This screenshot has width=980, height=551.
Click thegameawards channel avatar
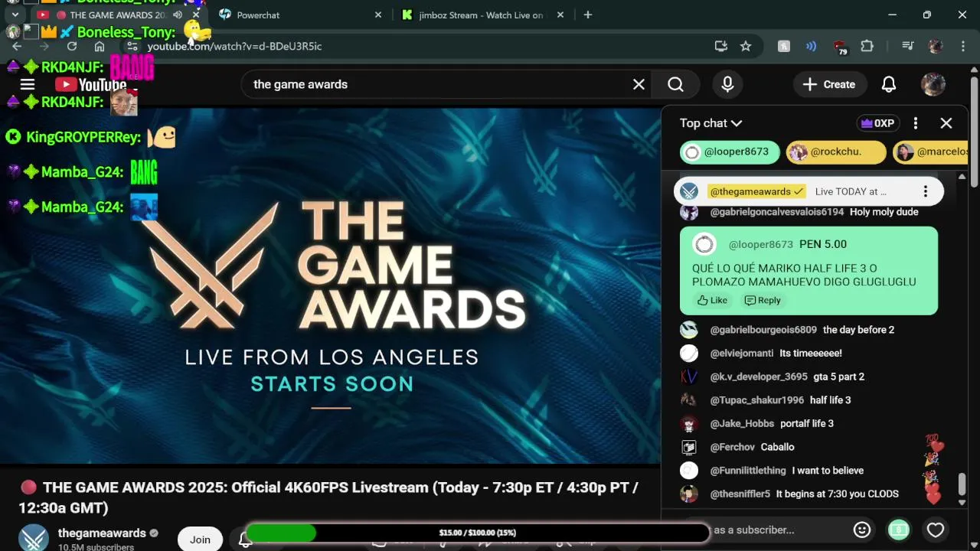(34, 538)
